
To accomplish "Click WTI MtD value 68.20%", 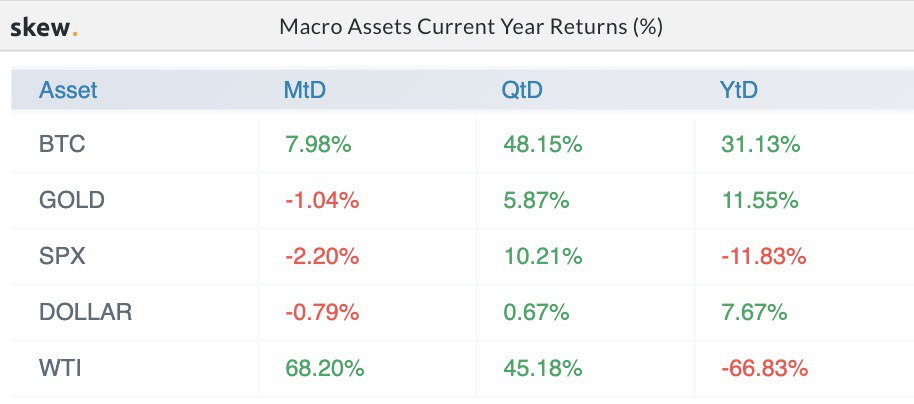I will pyautogui.click(x=323, y=368).
